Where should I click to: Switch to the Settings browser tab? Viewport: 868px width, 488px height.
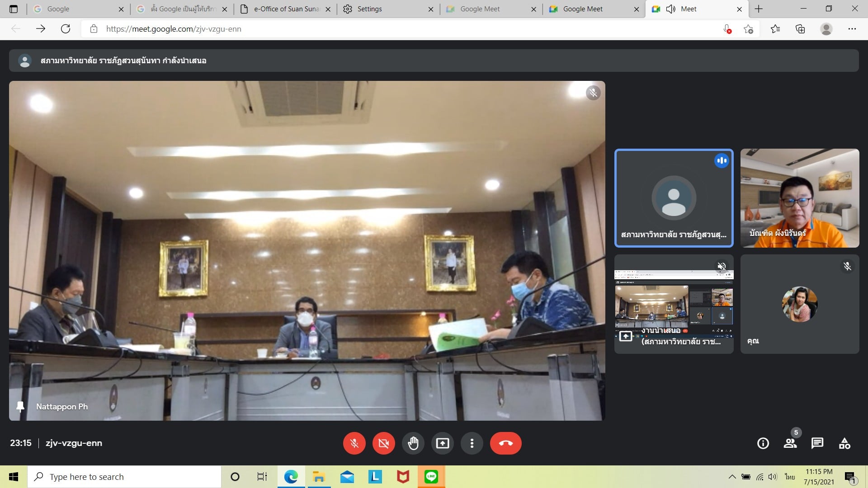coord(369,9)
